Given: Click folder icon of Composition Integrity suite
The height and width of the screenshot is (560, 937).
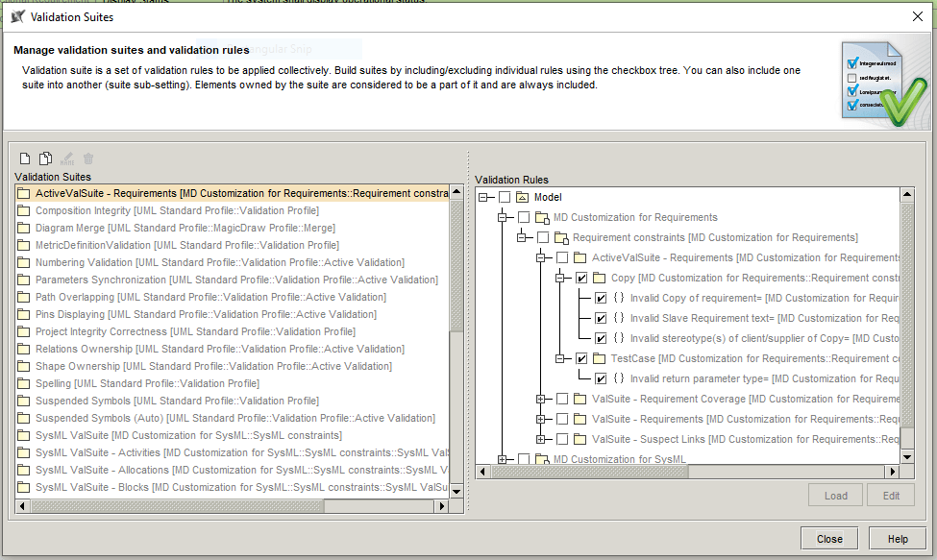Looking at the screenshot, I should pyautogui.click(x=24, y=210).
